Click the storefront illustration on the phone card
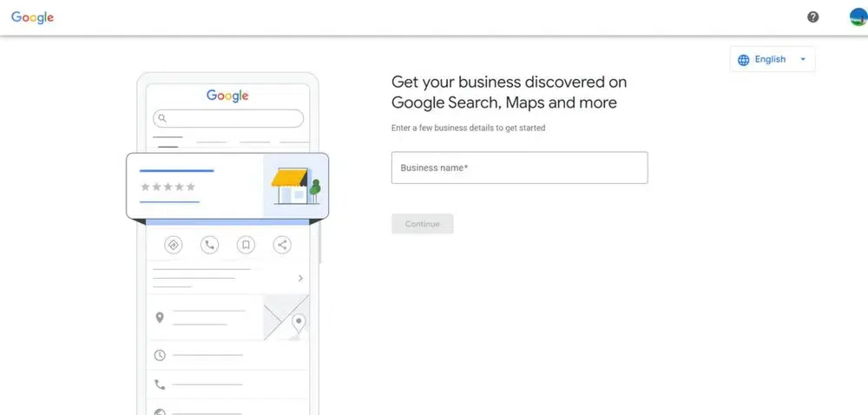 [x=296, y=186]
